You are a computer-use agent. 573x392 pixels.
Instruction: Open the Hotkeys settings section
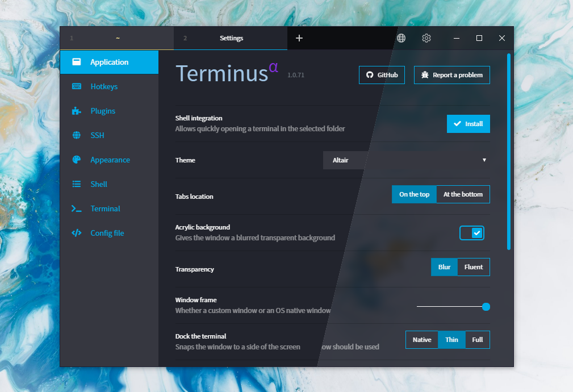[109, 86]
